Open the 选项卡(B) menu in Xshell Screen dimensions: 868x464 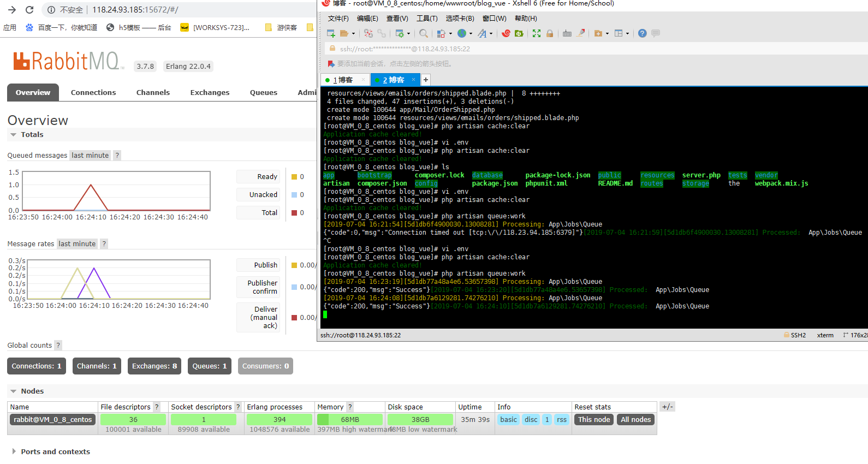click(x=460, y=18)
